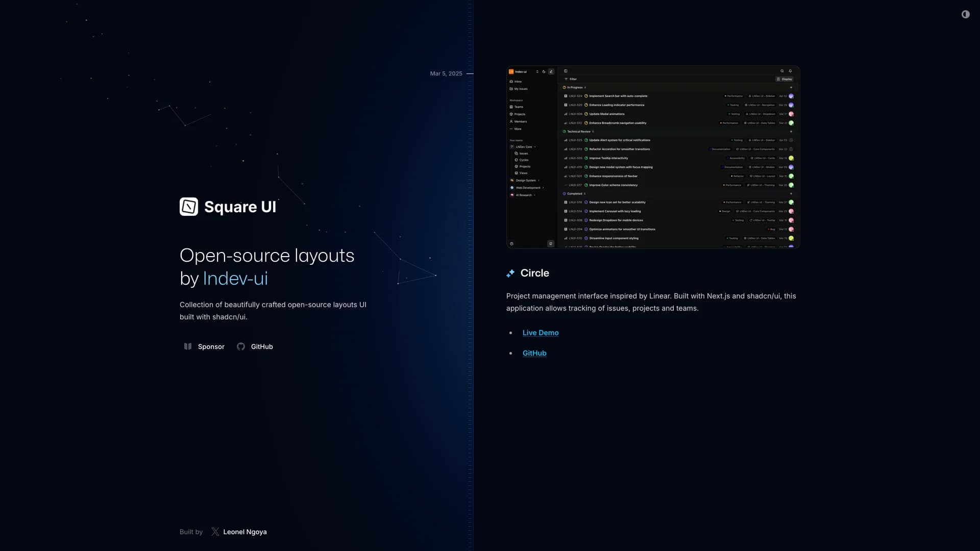Click the sidebar collapse icon in the Circle preview
Image resolution: width=980 pixels, height=551 pixels.
pyautogui.click(x=566, y=71)
